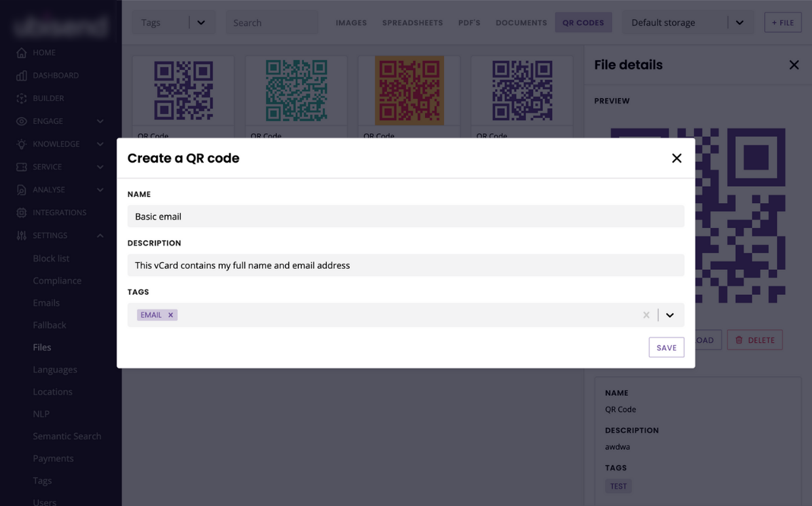Click the Name field with Basic email

click(x=406, y=216)
